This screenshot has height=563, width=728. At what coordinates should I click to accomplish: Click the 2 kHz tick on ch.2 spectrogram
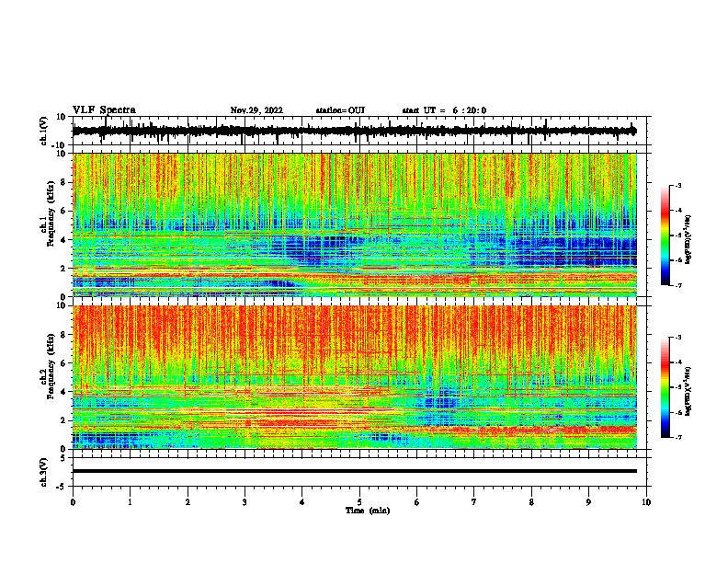pyautogui.click(x=64, y=420)
